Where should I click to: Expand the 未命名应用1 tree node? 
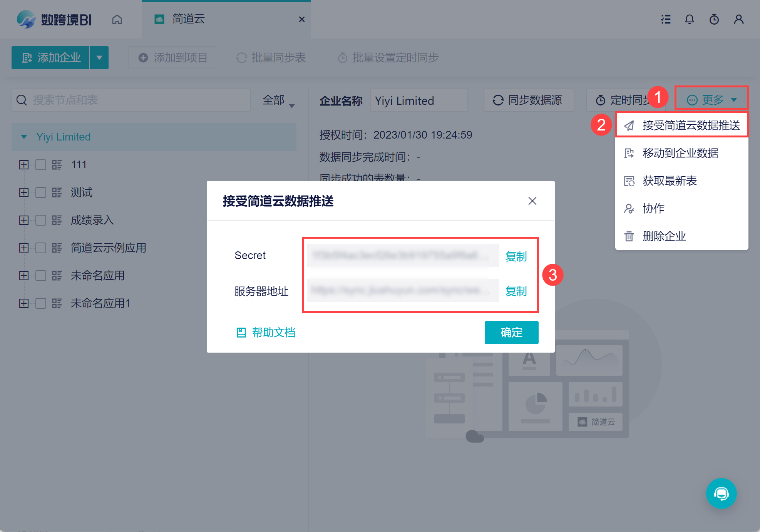[24, 303]
